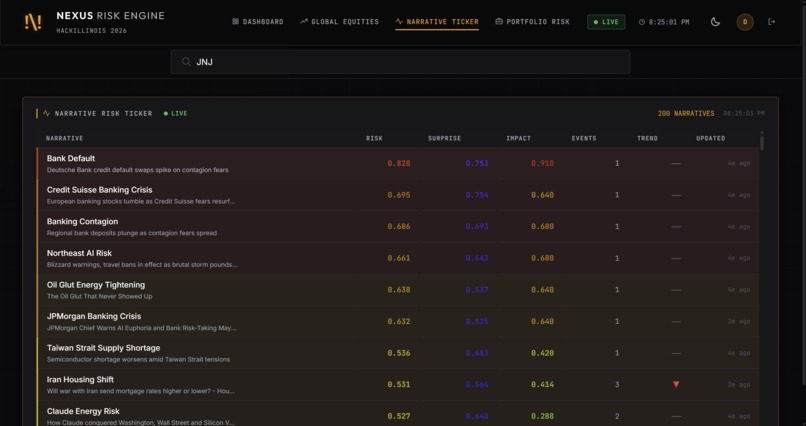
Task: Click risk value 0.661 for Northeast AI Risk
Action: [x=399, y=258]
